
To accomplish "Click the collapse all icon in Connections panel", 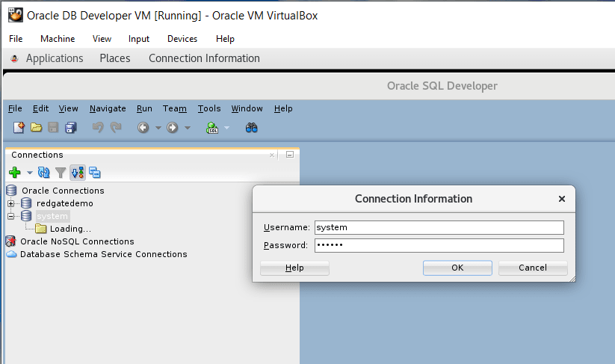I will click(94, 172).
